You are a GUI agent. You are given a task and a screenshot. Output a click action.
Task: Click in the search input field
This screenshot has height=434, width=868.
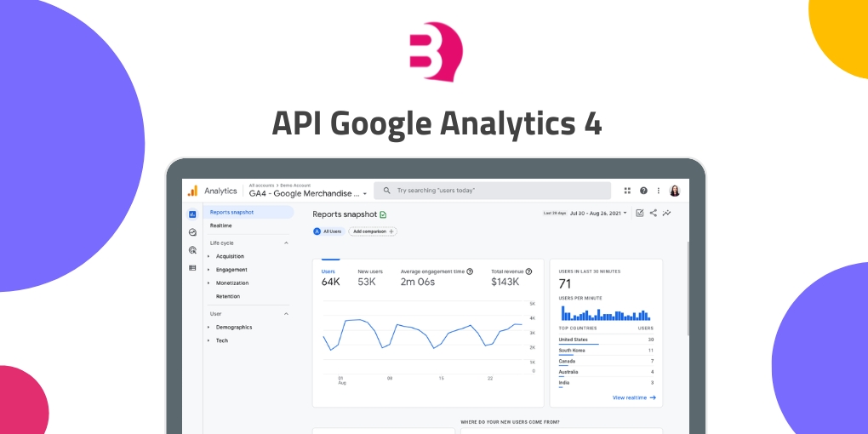(x=492, y=191)
